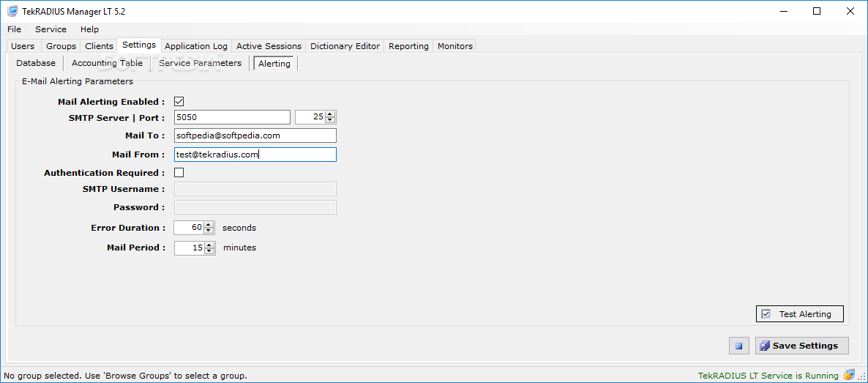
Task: Click the Mail From email field
Action: point(255,155)
